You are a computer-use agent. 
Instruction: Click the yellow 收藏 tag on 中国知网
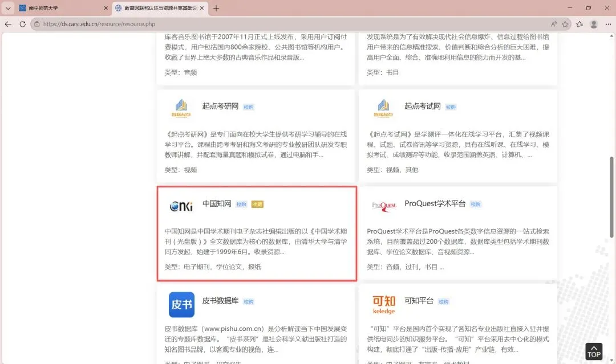click(257, 205)
